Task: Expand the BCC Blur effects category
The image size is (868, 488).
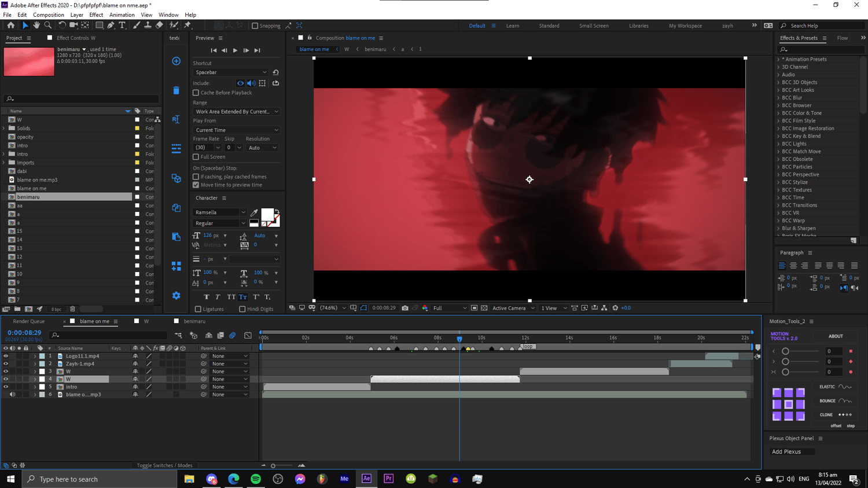Action: (778, 98)
